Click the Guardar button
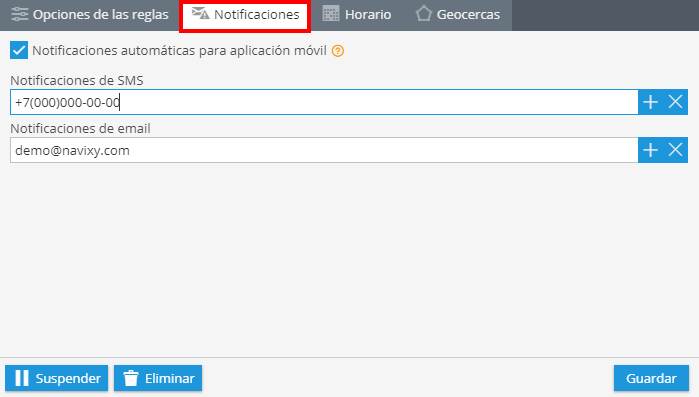Image resolution: width=699 pixels, height=397 pixels. pos(651,378)
